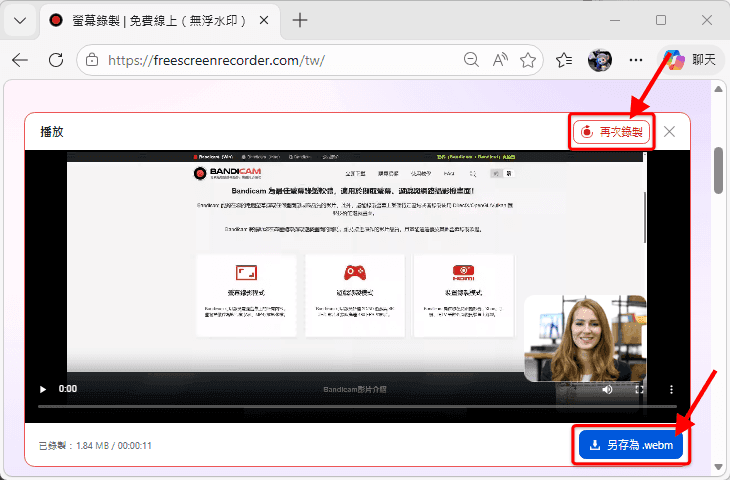Open browser settings and more menu
The width and height of the screenshot is (730, 480).
[x=635, y=60]
